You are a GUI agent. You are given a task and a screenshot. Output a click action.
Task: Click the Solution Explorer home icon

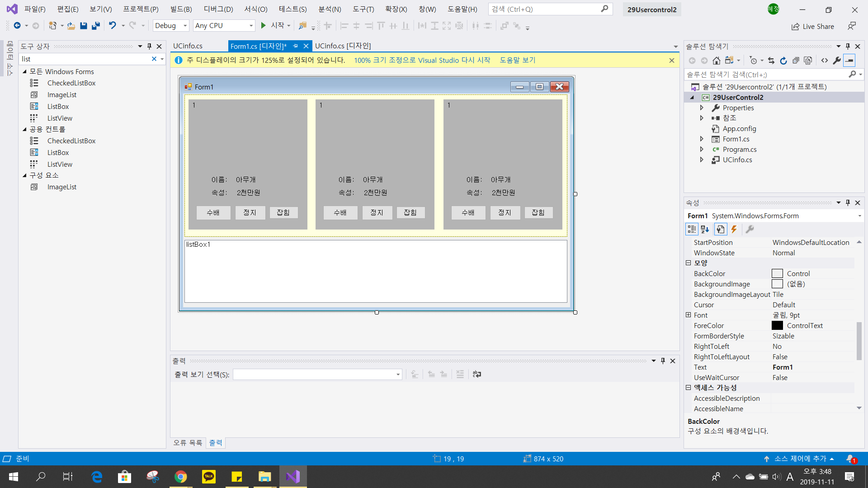pyautogui.click(x=716, y=61)
